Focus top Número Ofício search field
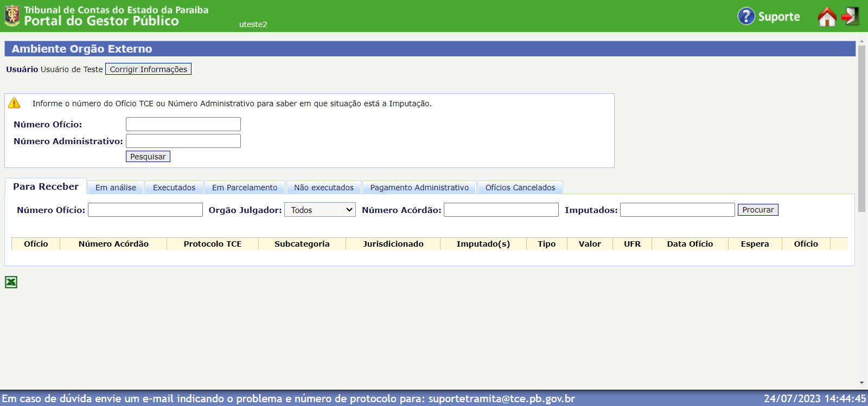This screenshot has width=868, height=406. [183, 124]
